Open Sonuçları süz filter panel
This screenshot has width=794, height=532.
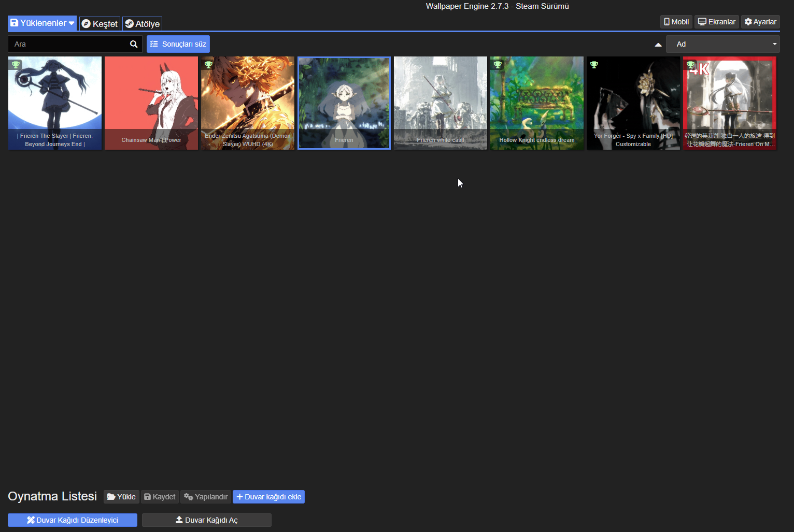[178, 44]
